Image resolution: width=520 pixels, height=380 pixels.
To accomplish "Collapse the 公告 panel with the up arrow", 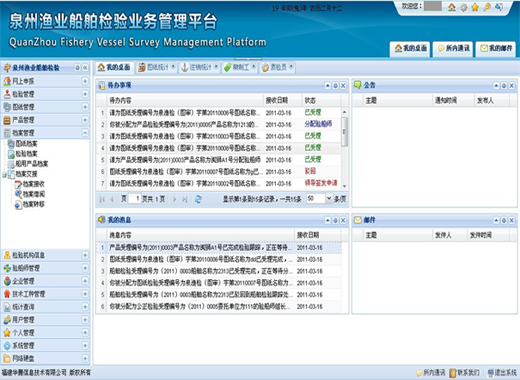I will 496,86.
